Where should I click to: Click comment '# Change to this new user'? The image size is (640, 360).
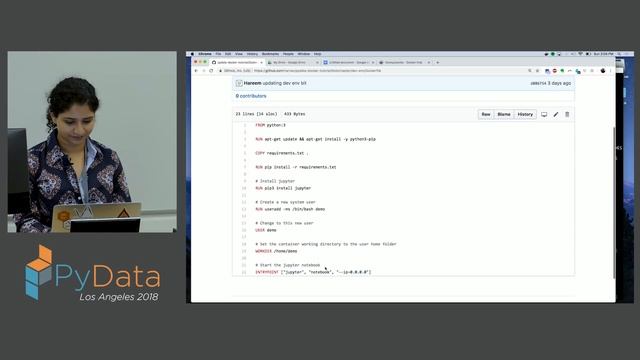click(284, 223)
